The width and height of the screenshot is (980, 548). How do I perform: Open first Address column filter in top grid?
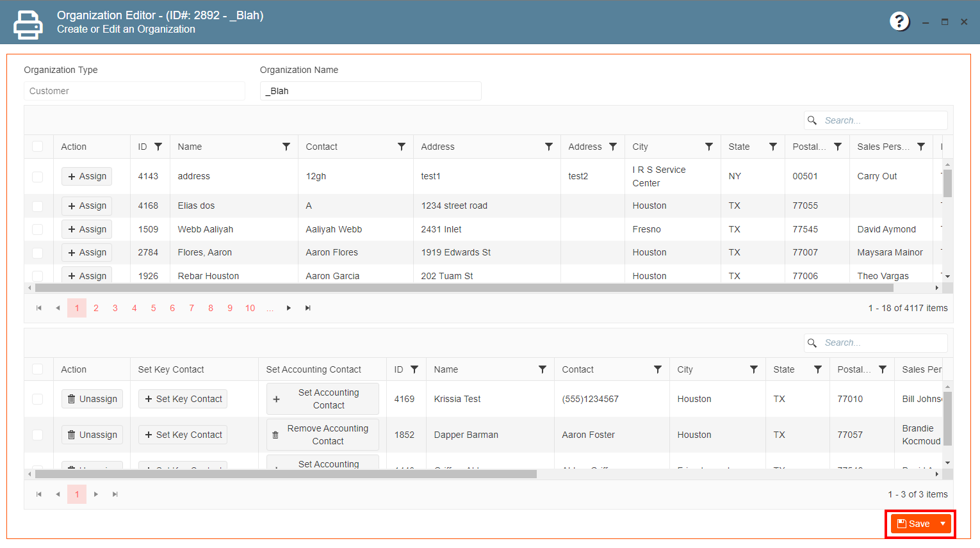pyautogui.click(x=549, y=147)
